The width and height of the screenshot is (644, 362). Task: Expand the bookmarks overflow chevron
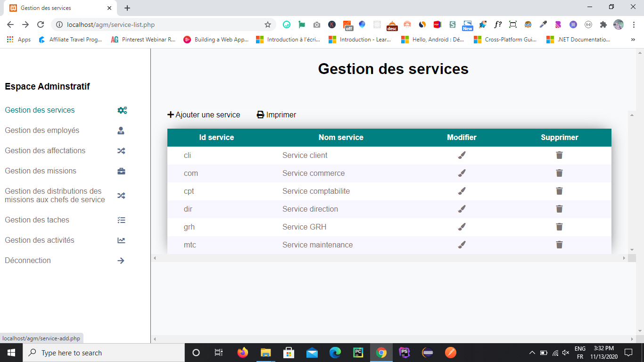pos(633,40)
